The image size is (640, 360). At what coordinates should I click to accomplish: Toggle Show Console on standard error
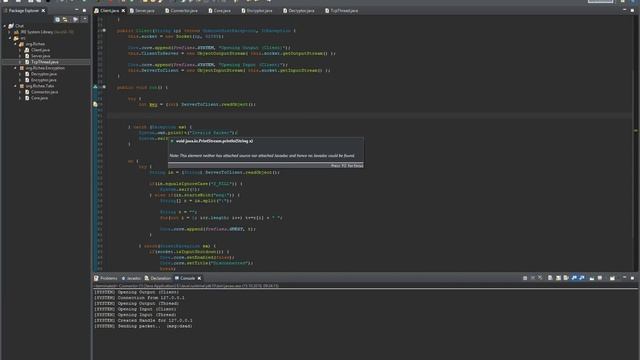[582, 278]
